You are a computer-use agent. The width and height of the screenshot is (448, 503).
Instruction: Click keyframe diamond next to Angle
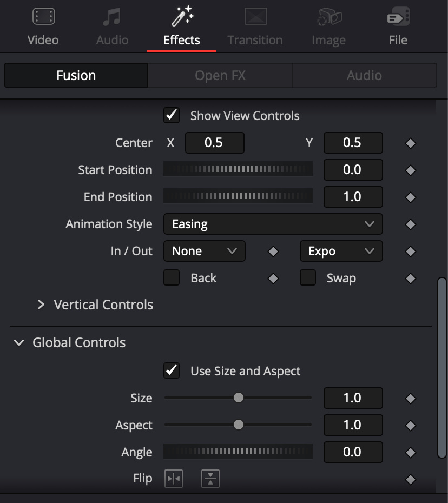(411, 453)
